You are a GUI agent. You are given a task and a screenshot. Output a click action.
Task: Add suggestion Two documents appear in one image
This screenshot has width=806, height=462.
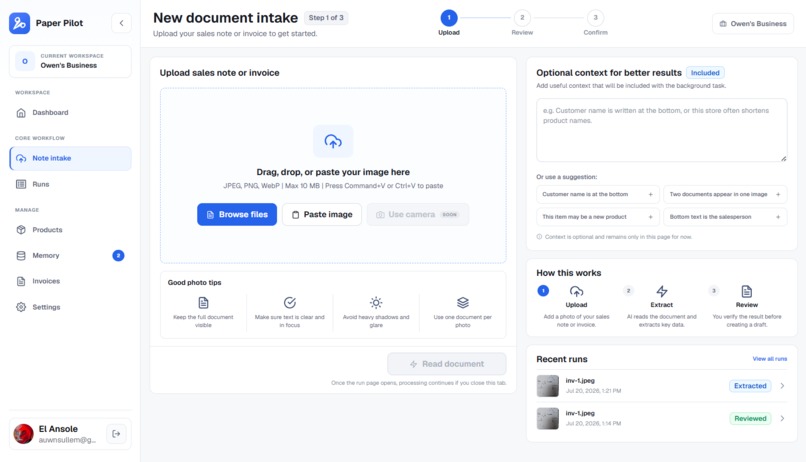(x=725, y=194)
